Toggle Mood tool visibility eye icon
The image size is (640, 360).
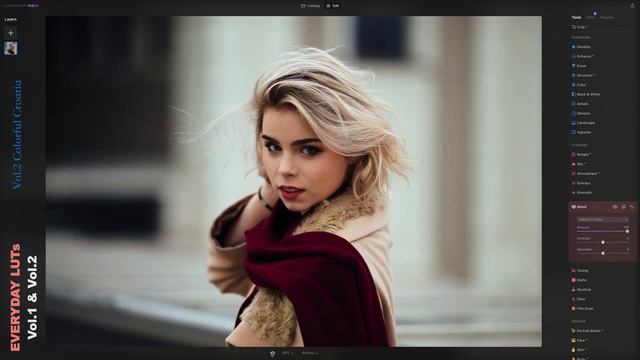click(615, 207)
